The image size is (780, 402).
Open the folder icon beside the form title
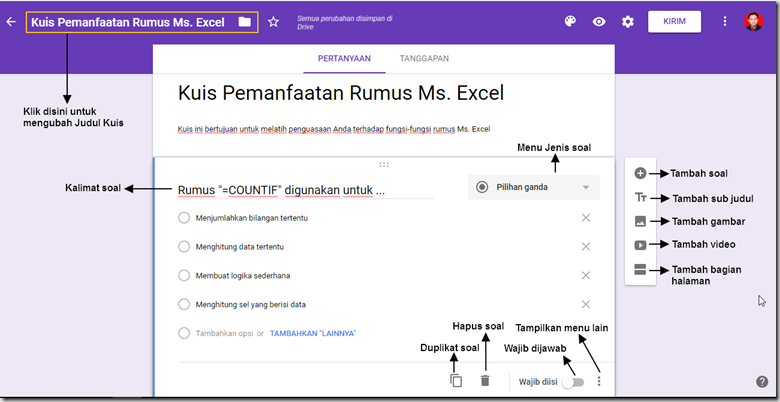[244, 22]
